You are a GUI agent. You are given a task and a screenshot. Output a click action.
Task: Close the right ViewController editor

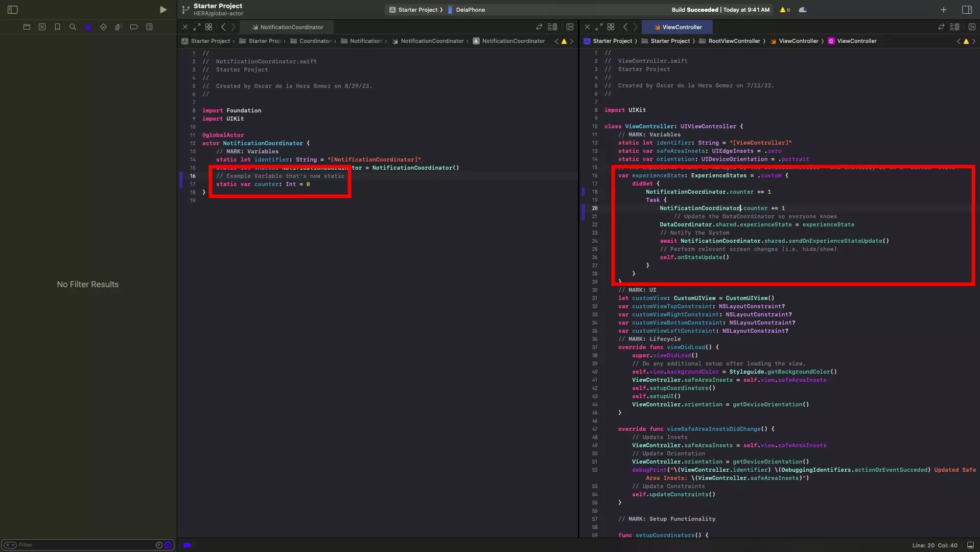[587, 27]
